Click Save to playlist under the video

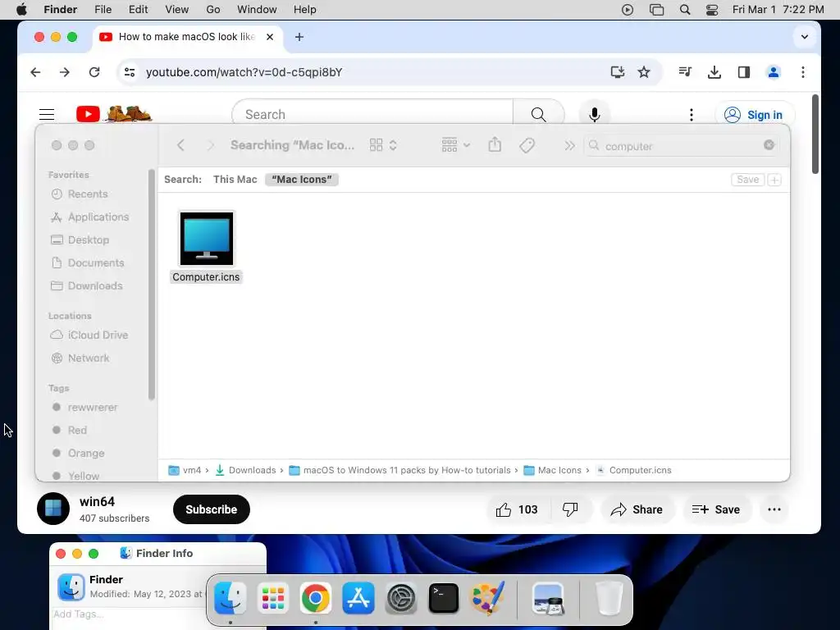pyautogui.click(x=715, y=509)
